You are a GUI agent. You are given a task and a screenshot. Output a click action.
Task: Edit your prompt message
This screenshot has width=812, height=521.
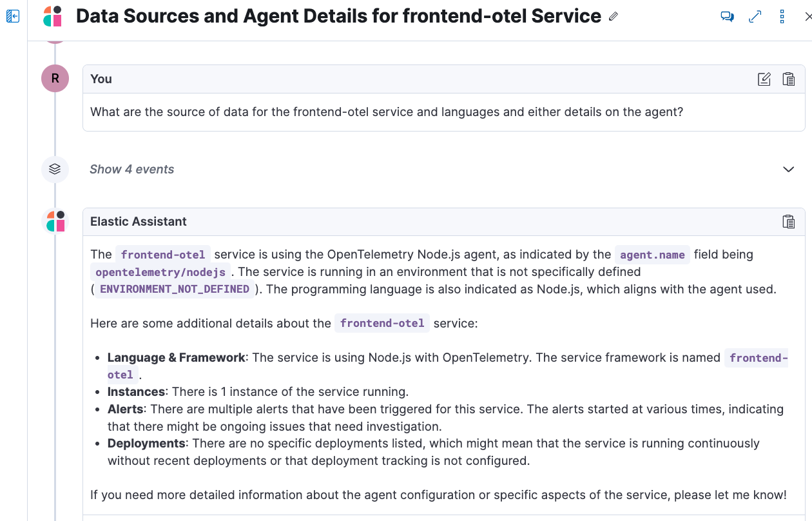764,79
